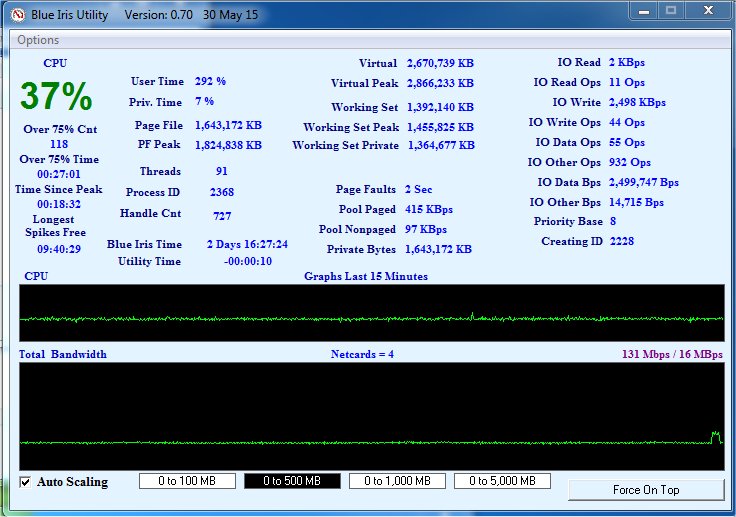Open the Options menu

(x=38, y=40)
